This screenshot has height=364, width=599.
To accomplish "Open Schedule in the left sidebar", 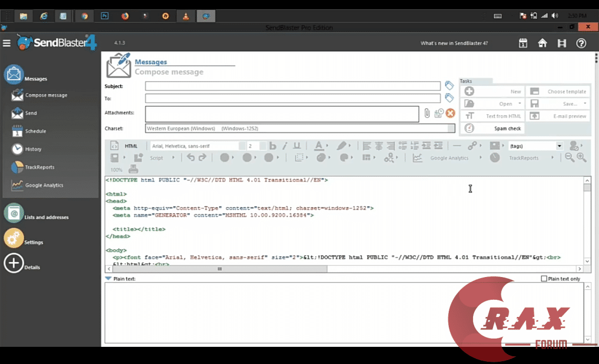I will (x=35, y=131).
